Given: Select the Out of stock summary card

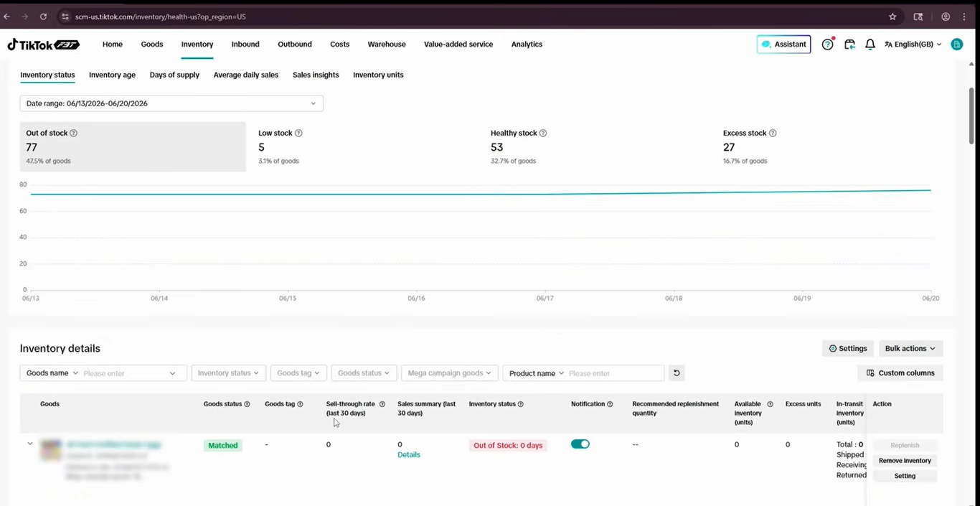Looking at the screenshot, I should pyautogui.click(x=133, y=146).
